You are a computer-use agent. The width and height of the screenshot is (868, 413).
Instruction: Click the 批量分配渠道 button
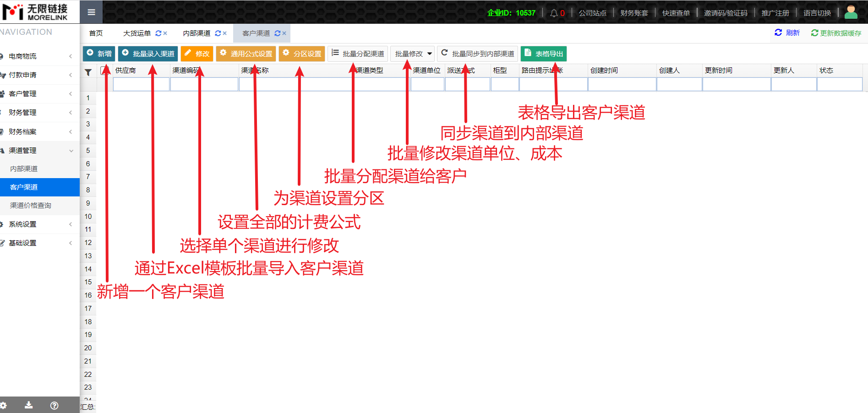click(x=358, y=54)
